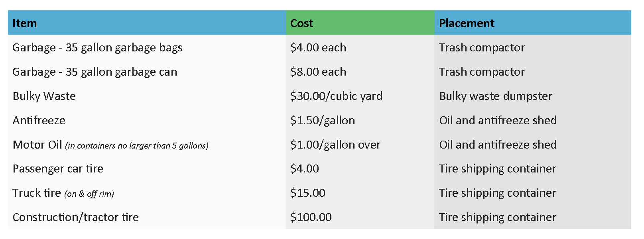Screen dimensions: 644x239
Task: Select the $1.50/gallon cost cell
Action: click(x=323, y=120)
